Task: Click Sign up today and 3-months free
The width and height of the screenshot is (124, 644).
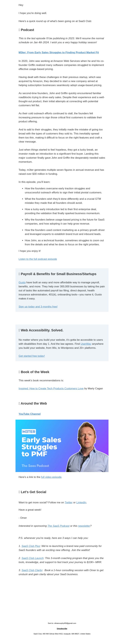Action: (38, 307)
